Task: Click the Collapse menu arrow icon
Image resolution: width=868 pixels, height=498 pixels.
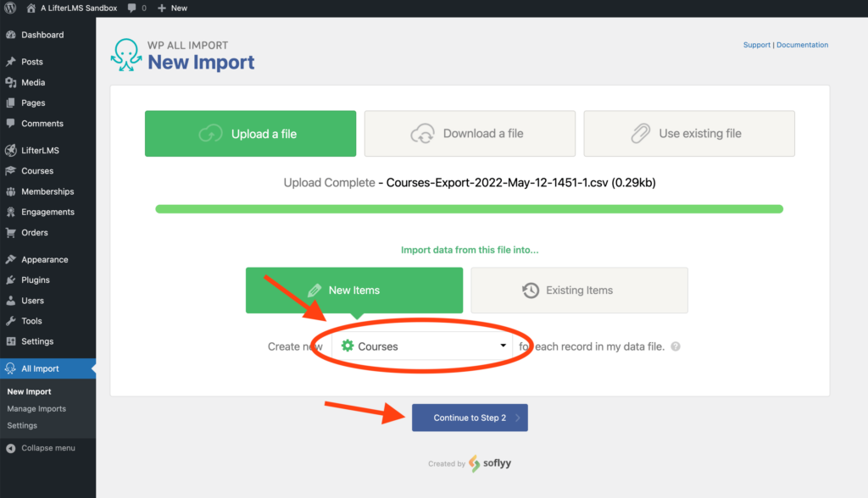Action: tap(10, 448)
